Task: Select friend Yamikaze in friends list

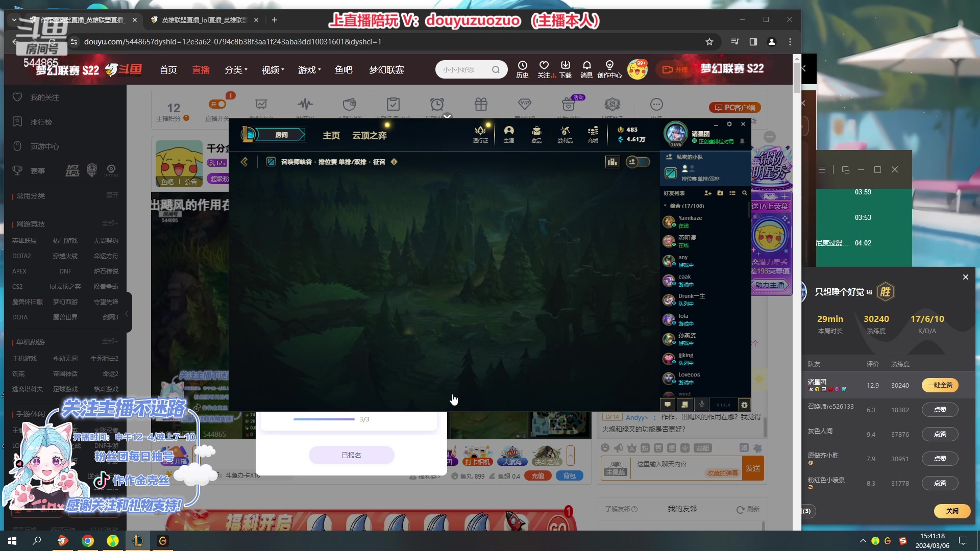Action: point(704,221)
